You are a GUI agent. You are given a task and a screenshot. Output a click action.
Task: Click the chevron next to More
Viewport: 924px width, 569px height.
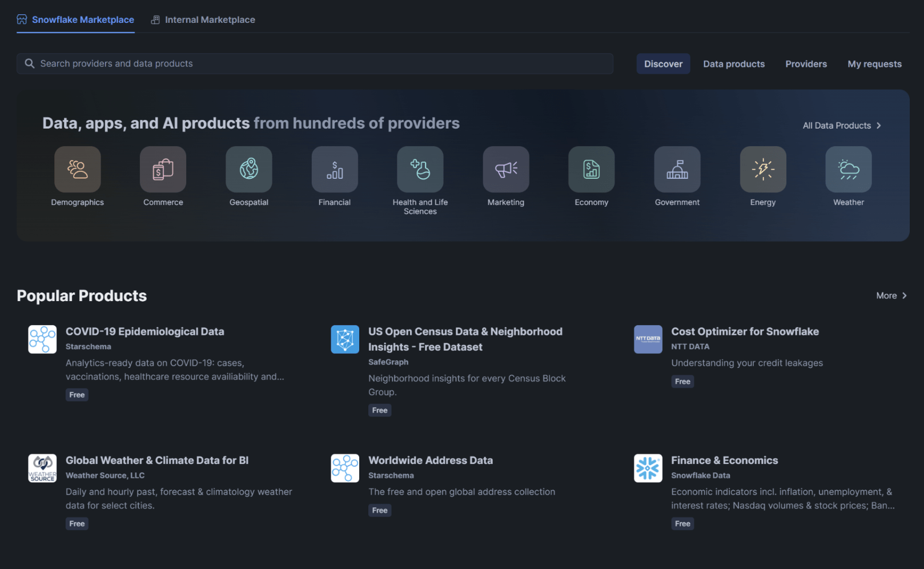(x=905, y=295)
